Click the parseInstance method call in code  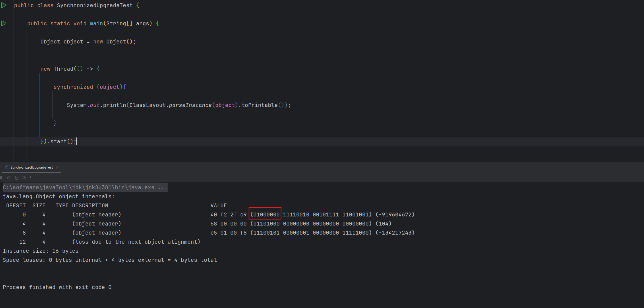tap(190, 105)
